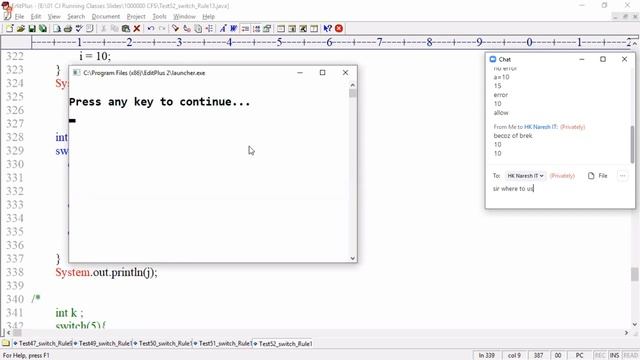The image size is (640, 360).
Task: Click the chat message input 'sir where to us'
Action: (559, 189)
